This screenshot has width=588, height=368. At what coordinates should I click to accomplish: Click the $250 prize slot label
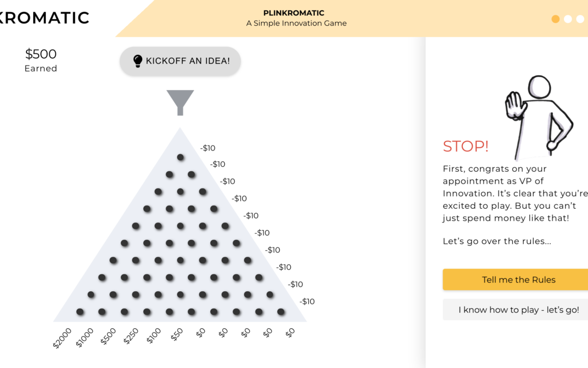[131, 337]
